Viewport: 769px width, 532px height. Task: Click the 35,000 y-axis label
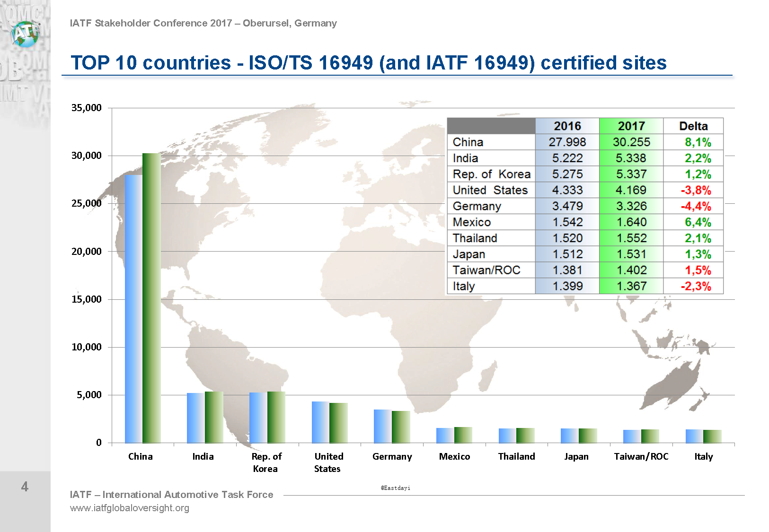[87, 108]
